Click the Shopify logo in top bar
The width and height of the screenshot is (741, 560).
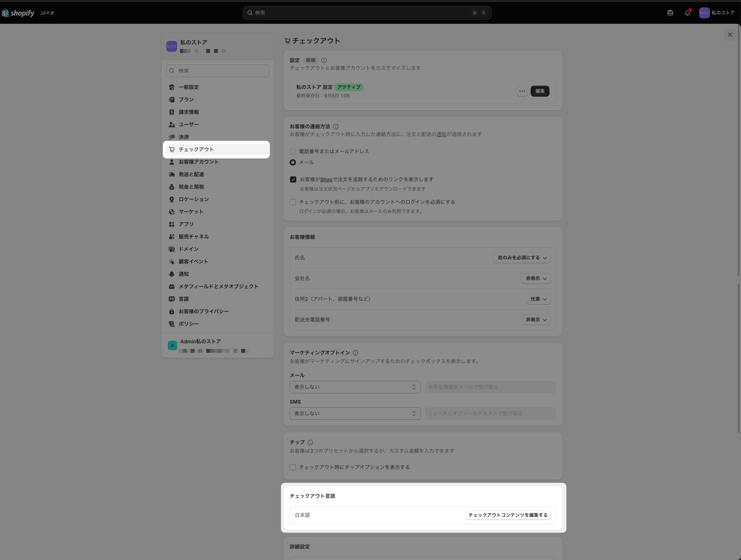tap(18, 13)
